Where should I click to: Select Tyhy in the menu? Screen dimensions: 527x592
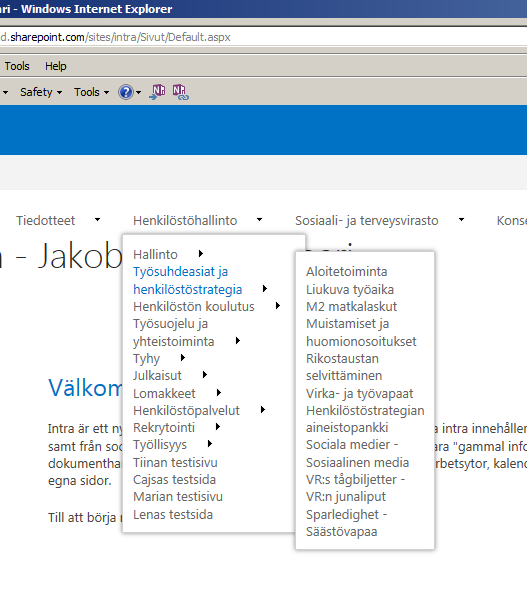coord(146,359)
